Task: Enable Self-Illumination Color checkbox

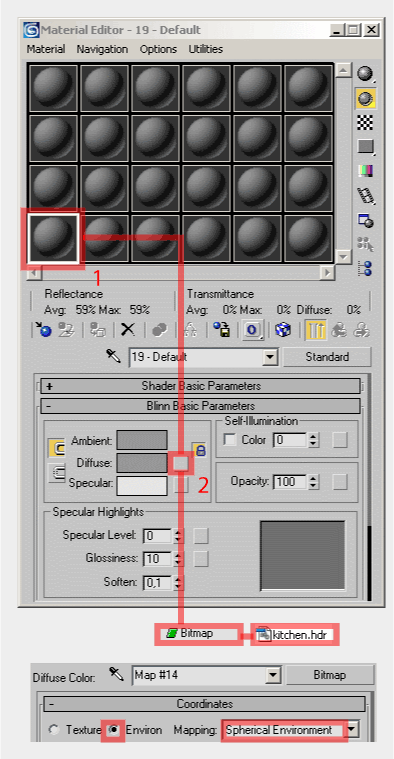Action: [x=231, y=440]
